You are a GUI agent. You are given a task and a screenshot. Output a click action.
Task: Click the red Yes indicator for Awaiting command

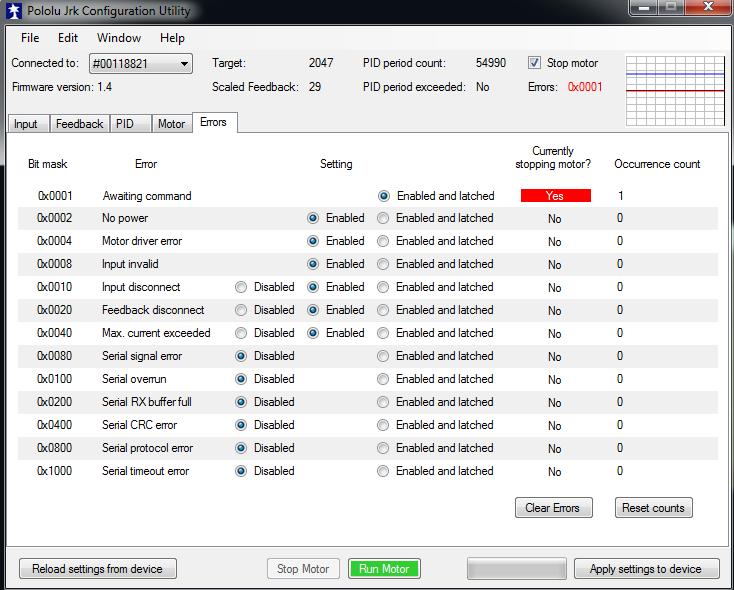coord(556,196)
